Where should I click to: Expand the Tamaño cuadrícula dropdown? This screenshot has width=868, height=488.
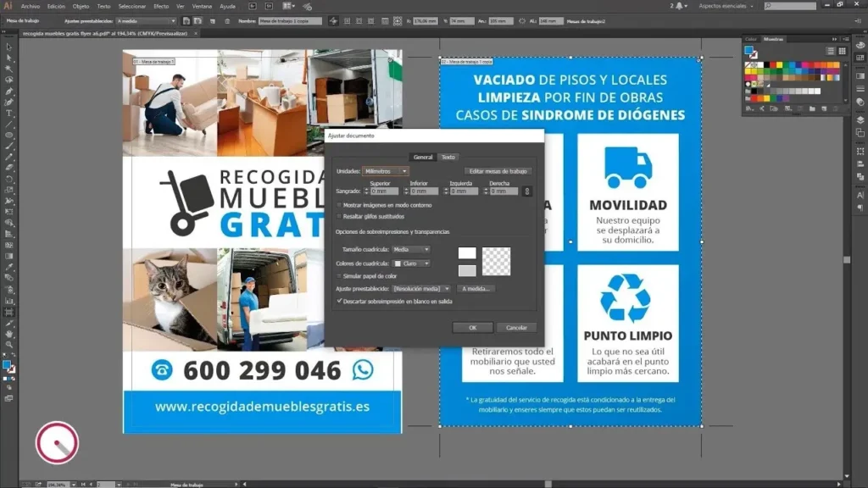pyautogui.click(x=411, y=249)
